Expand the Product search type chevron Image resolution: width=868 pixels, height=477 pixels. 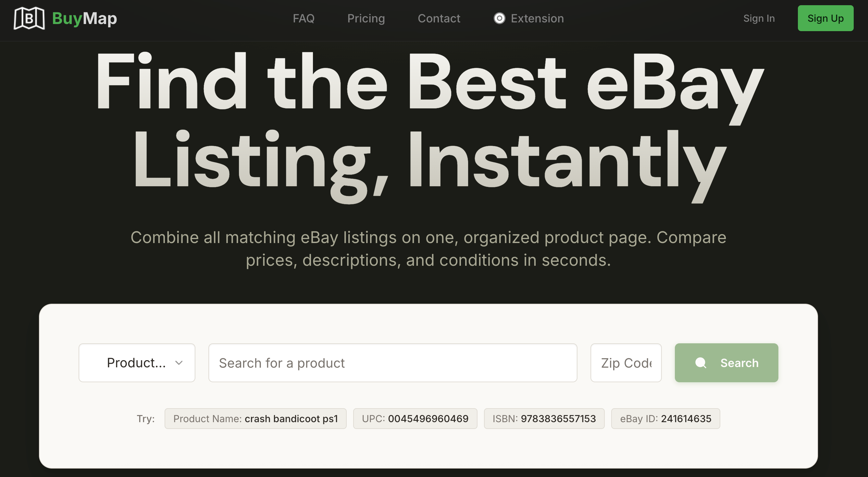tap(179, 363)
